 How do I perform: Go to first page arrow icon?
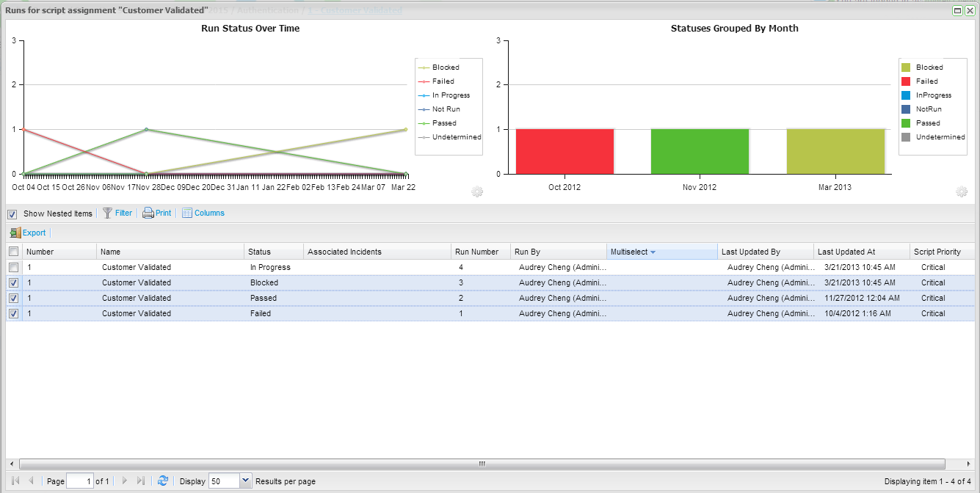click(x=15, y=481)
